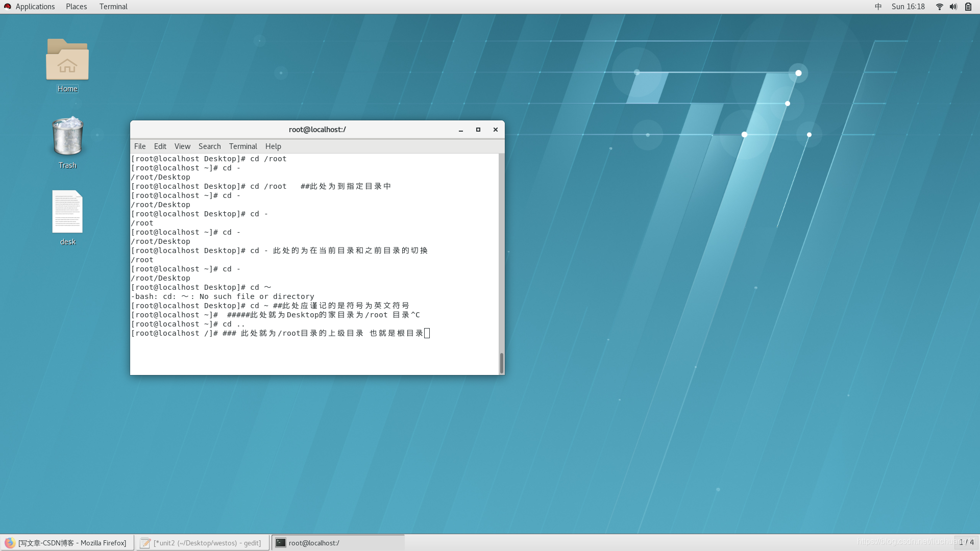Click the Red Hat Applications logo icon

pyautogui.click(x=7, y=7)
